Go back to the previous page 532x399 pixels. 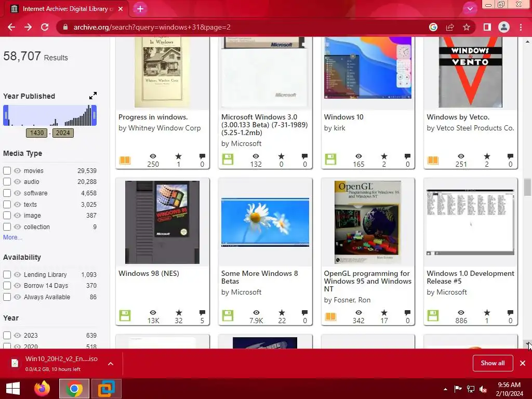click(x=11, y=27)
